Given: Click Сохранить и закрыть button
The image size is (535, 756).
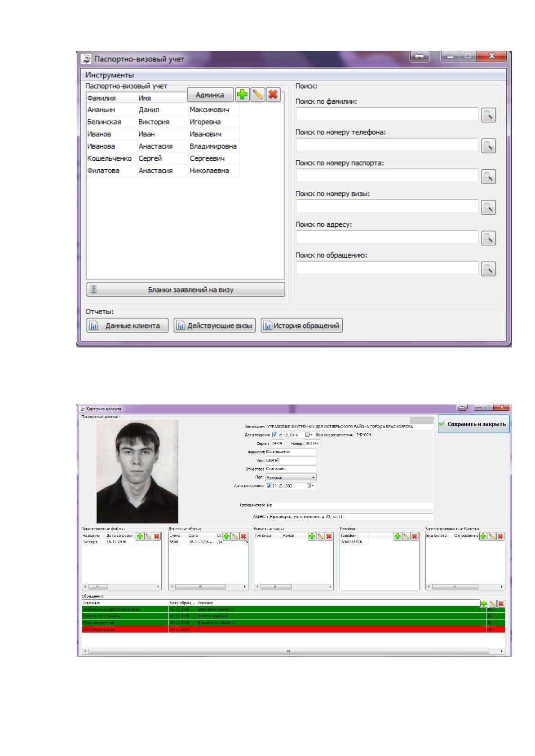Looking at the screenshot, I should click(x=473, y=424).
